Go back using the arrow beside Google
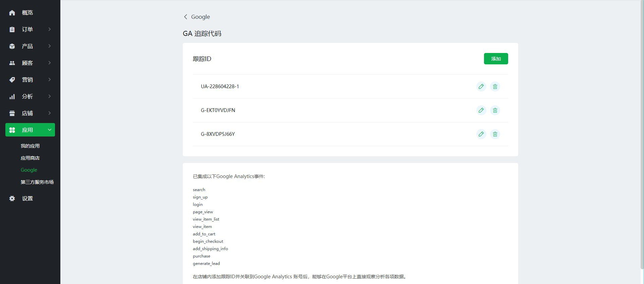 pos(185,17)
